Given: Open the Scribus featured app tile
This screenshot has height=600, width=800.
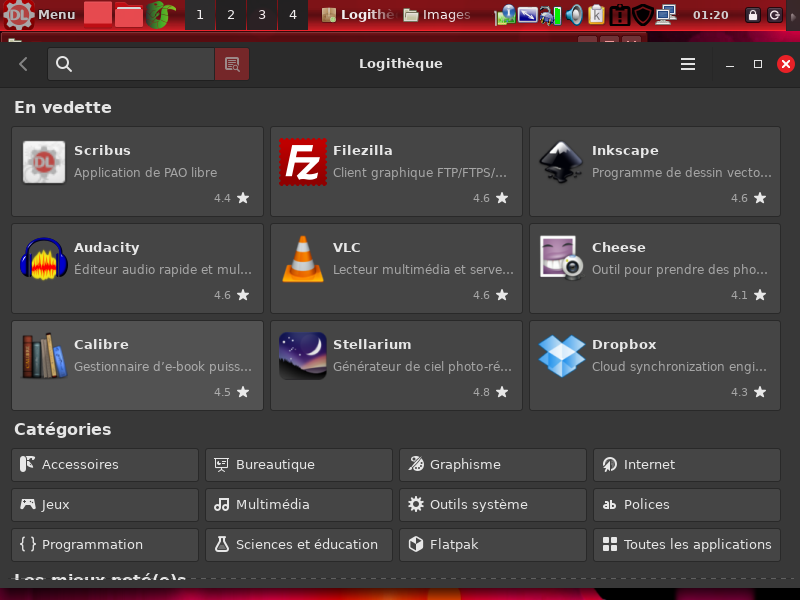Looking at the screenshot, I should 137,171.
